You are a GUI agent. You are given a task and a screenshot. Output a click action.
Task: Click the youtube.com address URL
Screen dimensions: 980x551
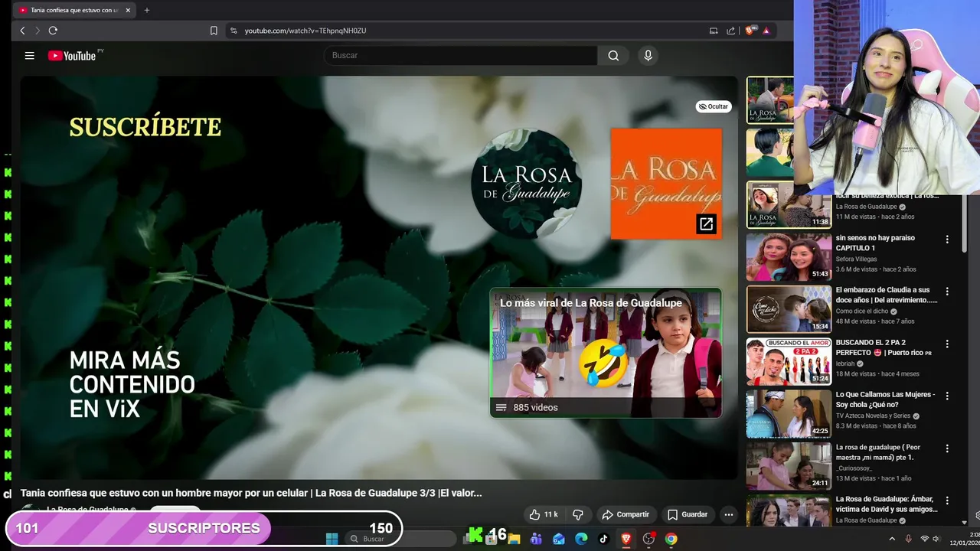pyautogui.click(x=305, y=31)
